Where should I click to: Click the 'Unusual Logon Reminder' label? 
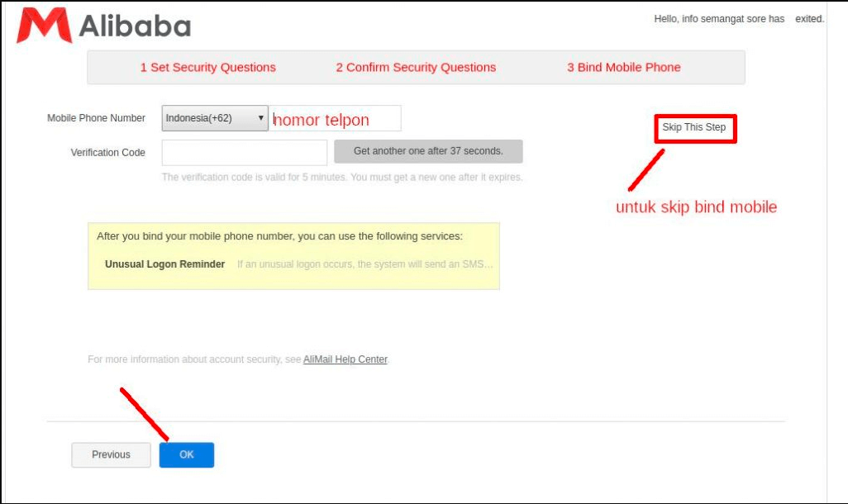click(164, 264)
